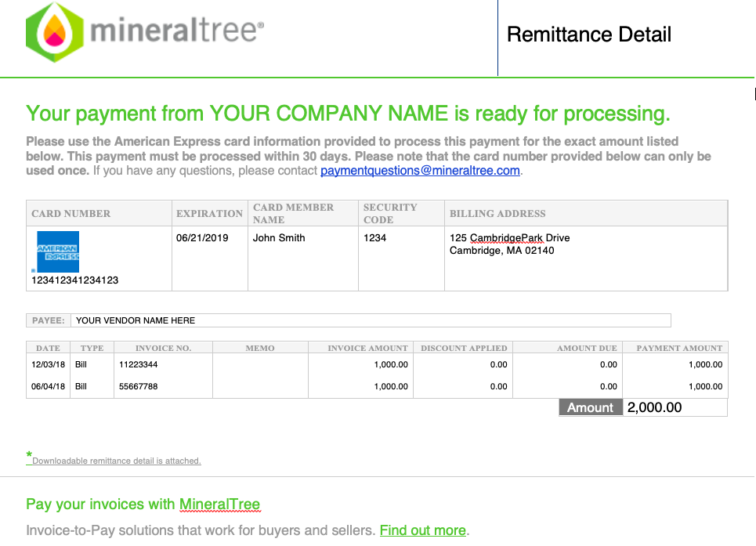Click the card member name John Smith
This screenshot has width=756, height=546.
[279, 237]
